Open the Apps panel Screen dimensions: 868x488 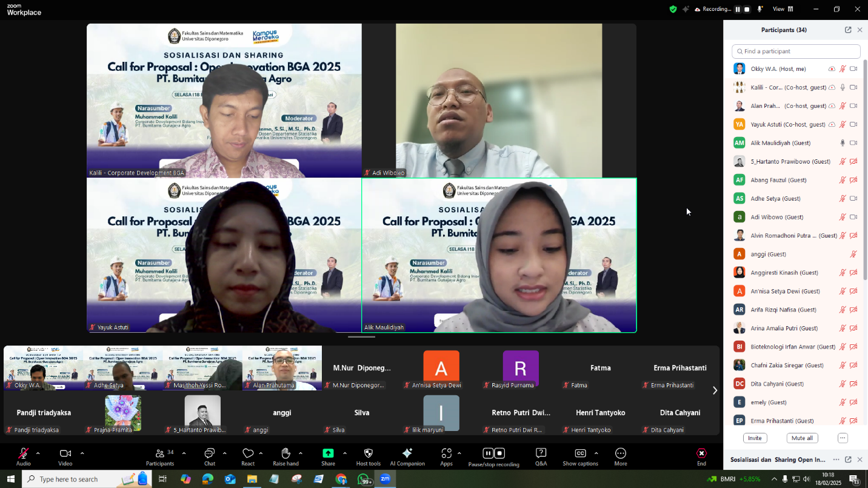(x=446, y=456)
